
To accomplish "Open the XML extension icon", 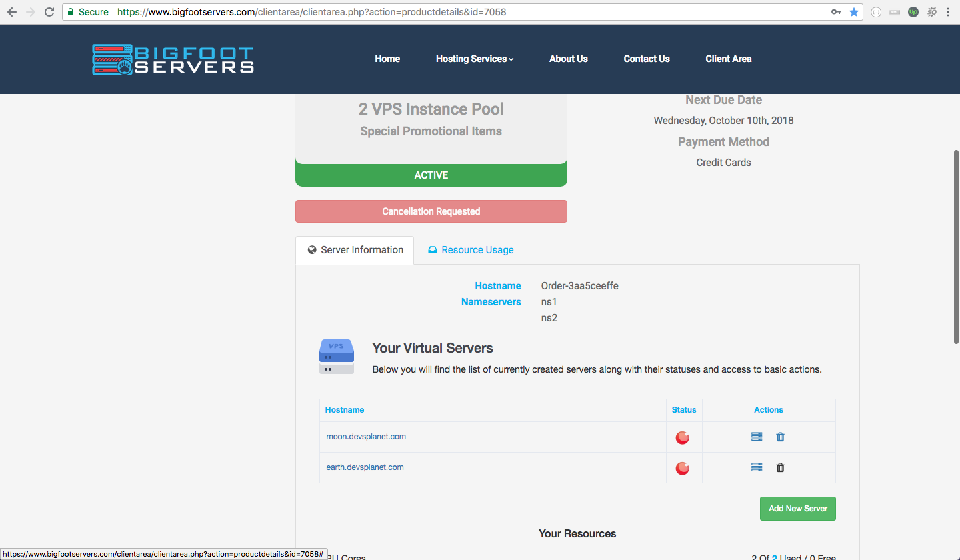I will [895, 12].
